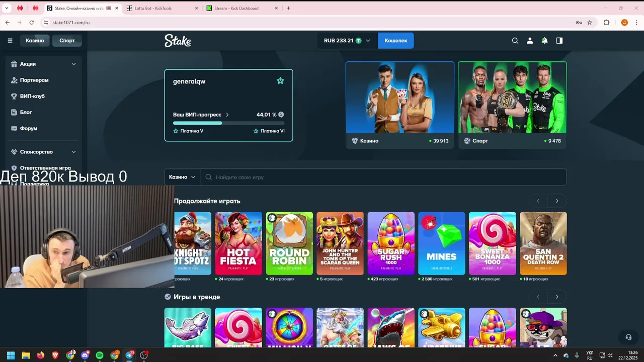This screenshot has width=644, height=362.
Task: Open Round Robin game
Action: (x=289, y=243)
